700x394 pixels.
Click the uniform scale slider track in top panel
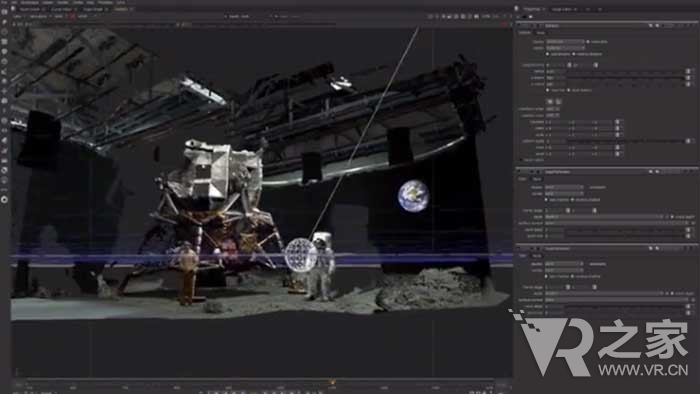(x=625, y=141)
